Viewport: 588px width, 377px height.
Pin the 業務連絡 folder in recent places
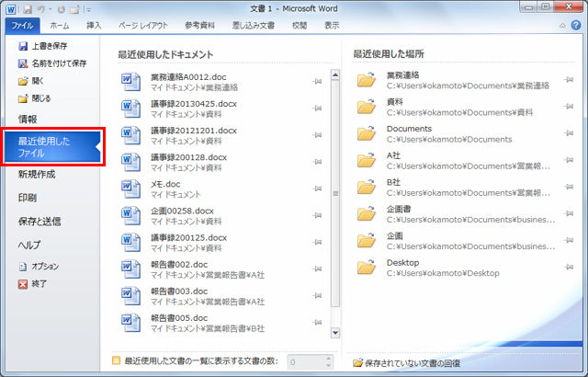(569, 79)
